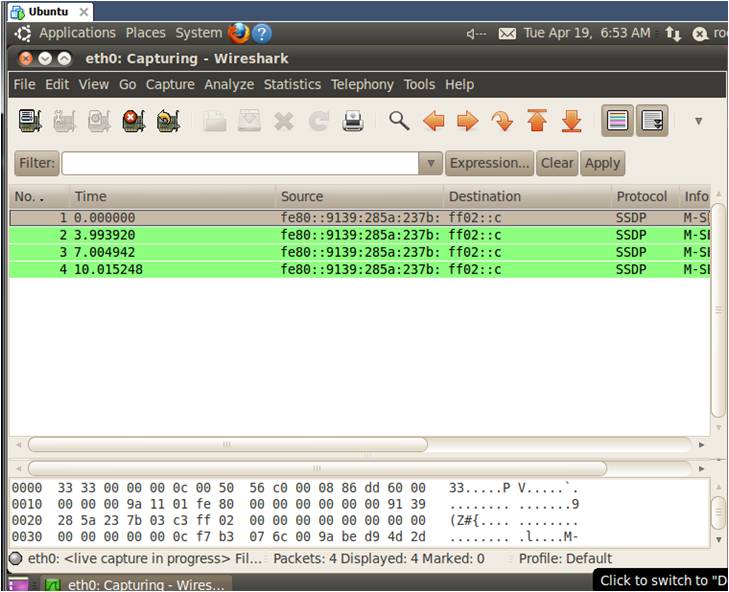The height and width of the screenshot is (592, 729).
Task: Click the display filter text field
Action: tap(240, 163)
